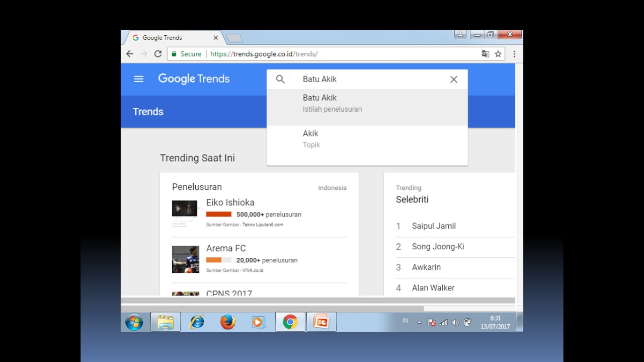Image resolution: width=644 pixels, height=362 pixels.
Task: Open Saipul Jamil in Selebriti list
Action: (434, 226)
